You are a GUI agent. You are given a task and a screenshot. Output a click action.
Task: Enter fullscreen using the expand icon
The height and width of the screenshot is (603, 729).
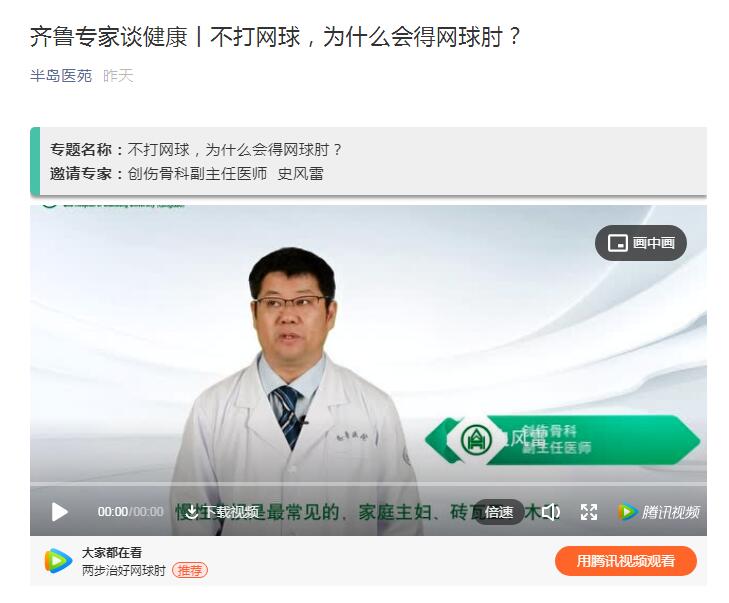pyautogui.click(x=589, y=512)
